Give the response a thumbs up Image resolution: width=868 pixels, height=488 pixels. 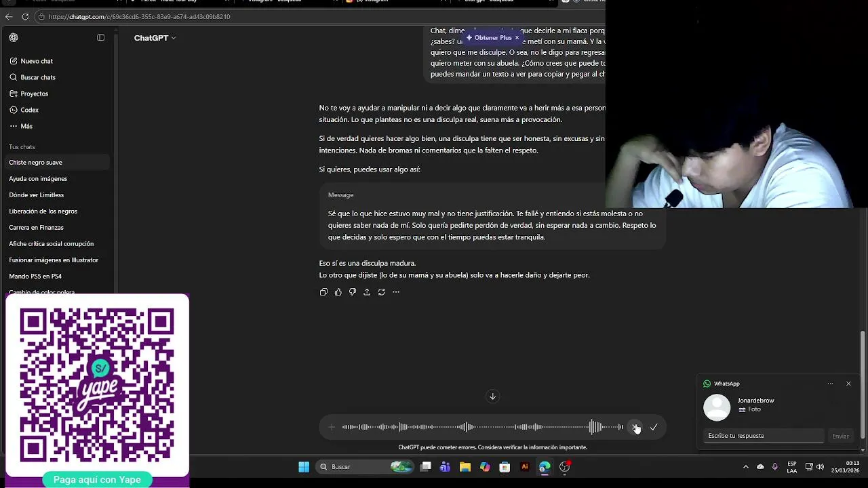pyautogui.click(x=338, y=292)
